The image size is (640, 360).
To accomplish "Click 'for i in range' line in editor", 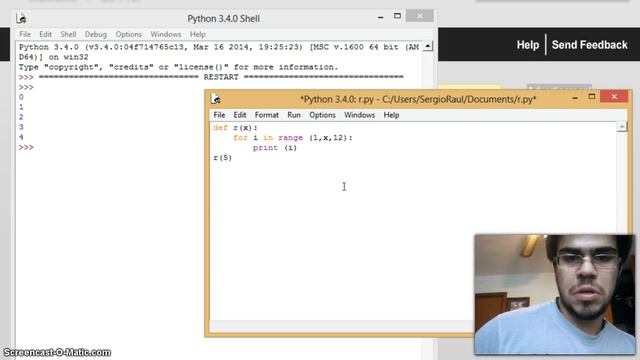I will click(292, 138).
